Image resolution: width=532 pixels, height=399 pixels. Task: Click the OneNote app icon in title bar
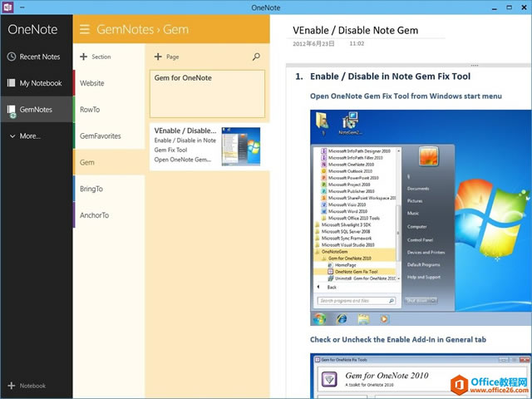point(7,7)
